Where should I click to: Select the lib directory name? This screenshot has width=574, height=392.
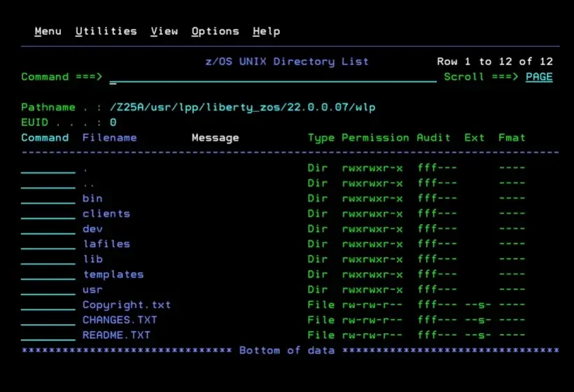coord(92,259)
